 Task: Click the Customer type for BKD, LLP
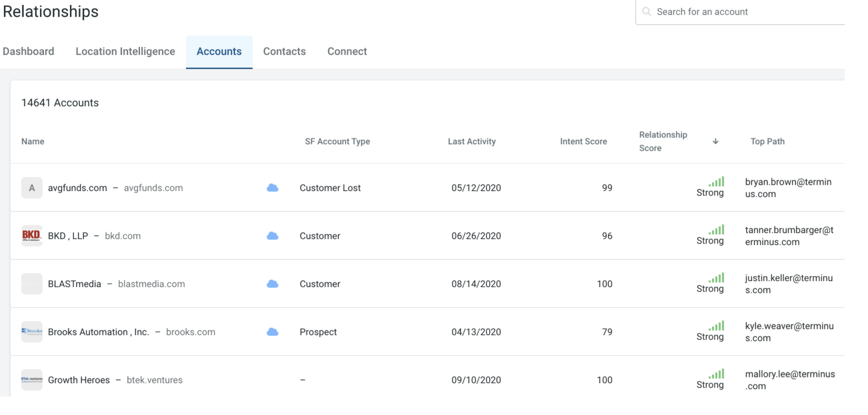(x=320, y=236)
